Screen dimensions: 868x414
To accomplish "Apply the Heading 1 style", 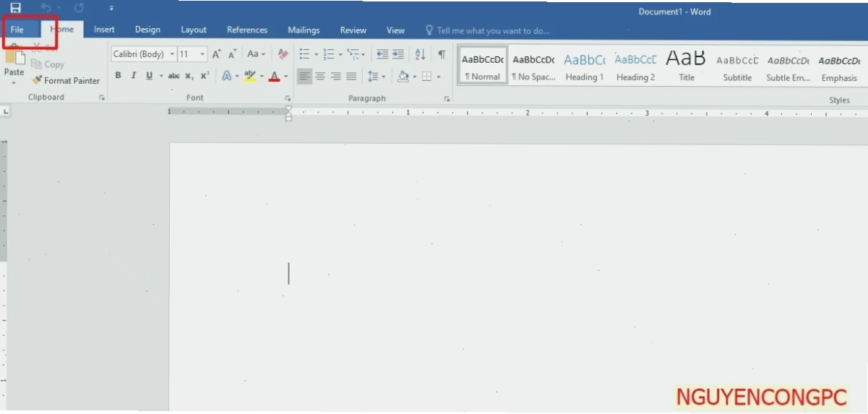I will coord(584,66).
